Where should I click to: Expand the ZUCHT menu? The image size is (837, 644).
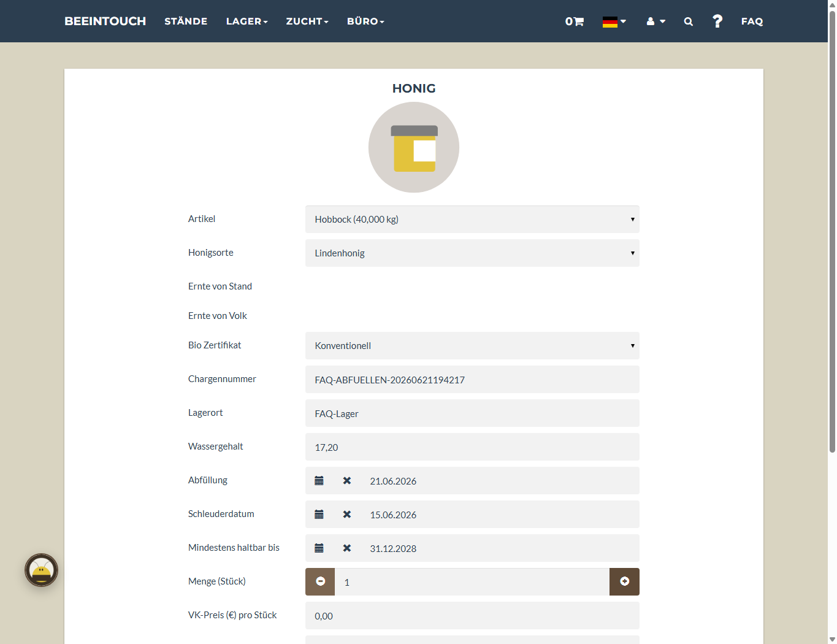pos(307,21)
